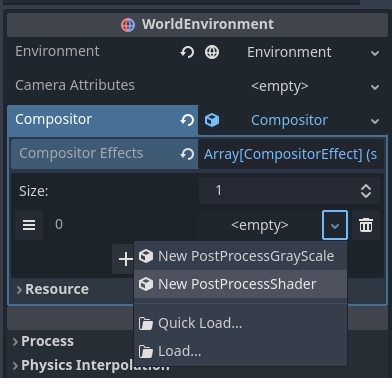392x378 pixels.
Task: Click the Environment revert arrow icon
Action: (187, 52)
